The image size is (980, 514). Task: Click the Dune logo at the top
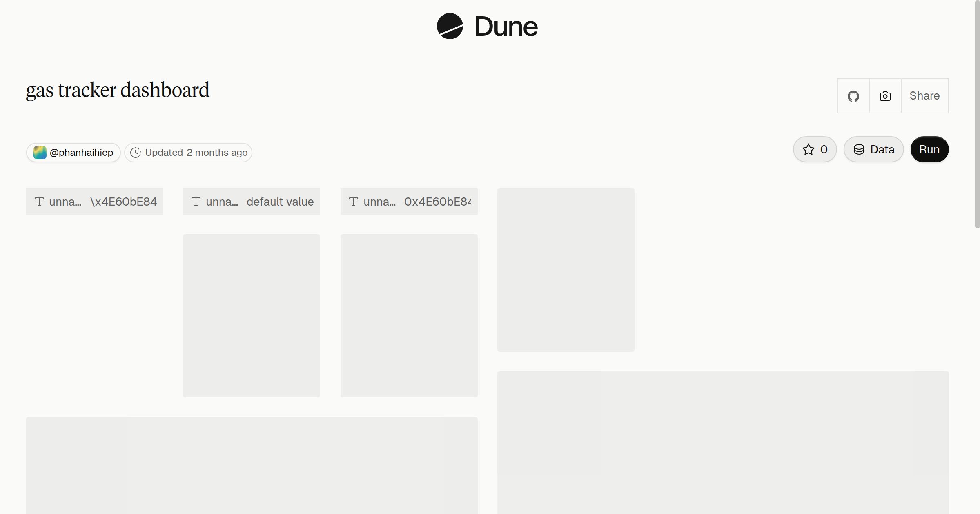click(x=487, y=27)
